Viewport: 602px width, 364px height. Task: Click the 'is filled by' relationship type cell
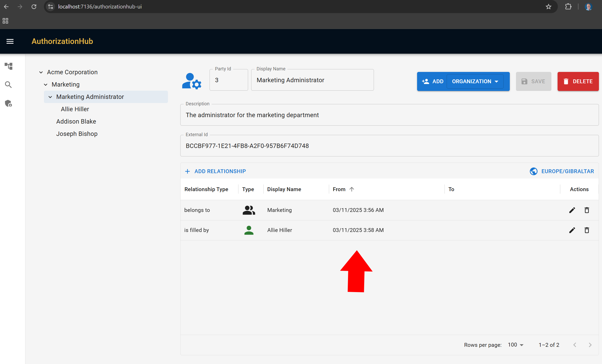196,230
